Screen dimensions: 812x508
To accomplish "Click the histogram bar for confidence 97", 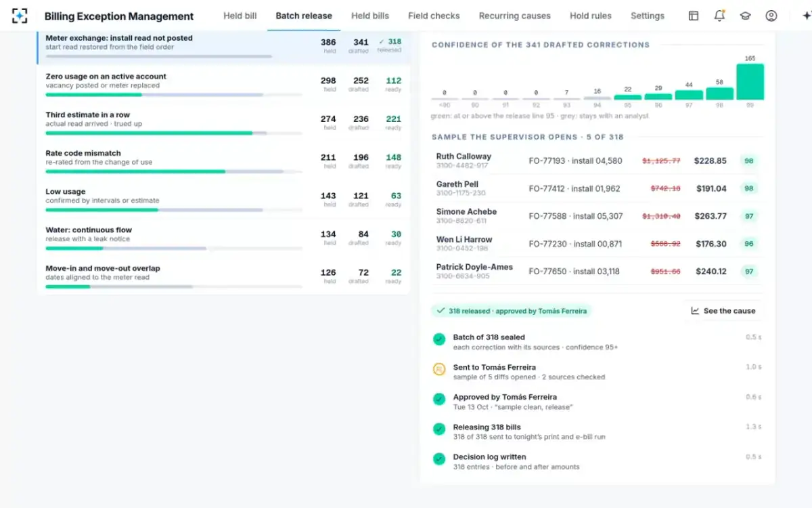I will [689, 95].
